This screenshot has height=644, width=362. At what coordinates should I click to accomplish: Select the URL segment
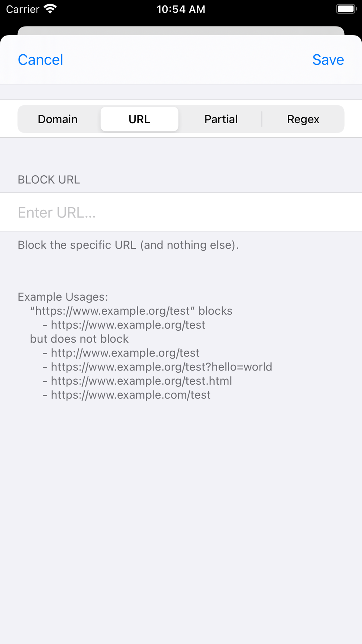pyautogui.click(x=139, y=119)
